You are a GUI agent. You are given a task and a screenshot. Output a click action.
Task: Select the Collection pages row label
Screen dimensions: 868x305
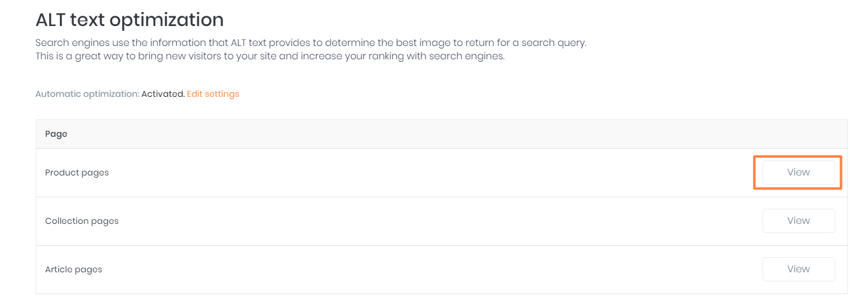click(82, 221)
